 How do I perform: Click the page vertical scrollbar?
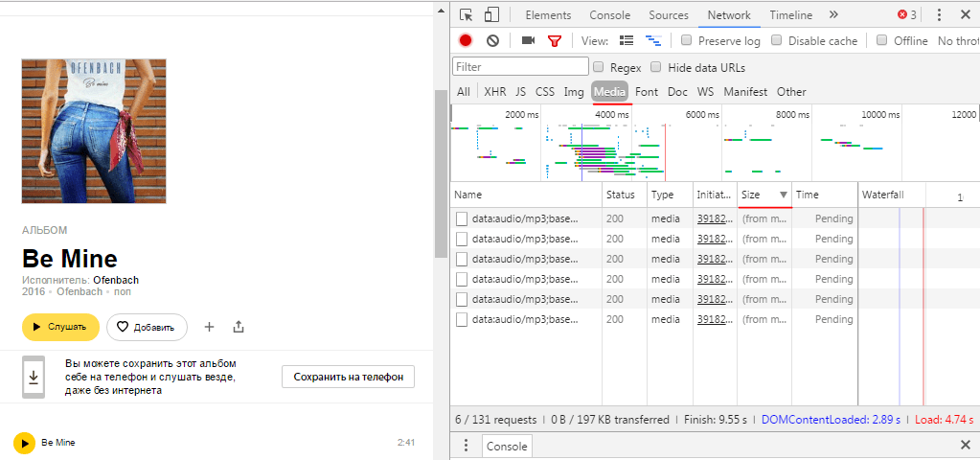pyautogui.click(x=441, y=173)
